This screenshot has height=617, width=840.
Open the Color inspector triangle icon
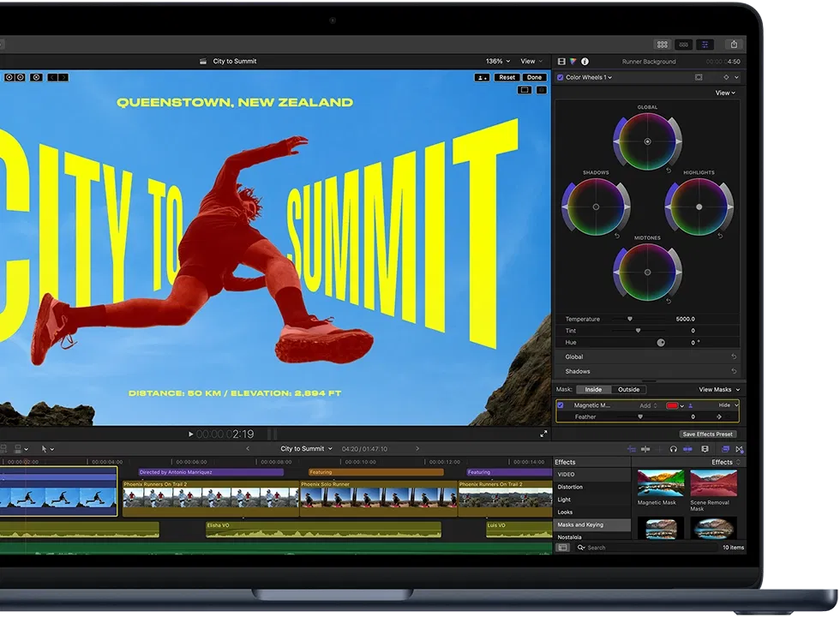point(573,62)
